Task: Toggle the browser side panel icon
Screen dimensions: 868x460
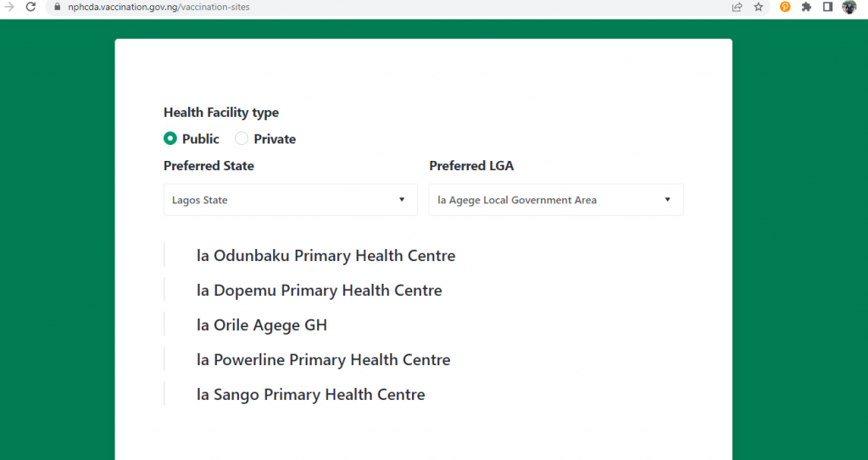Action: pyautogui.click(x=827, y=7)
